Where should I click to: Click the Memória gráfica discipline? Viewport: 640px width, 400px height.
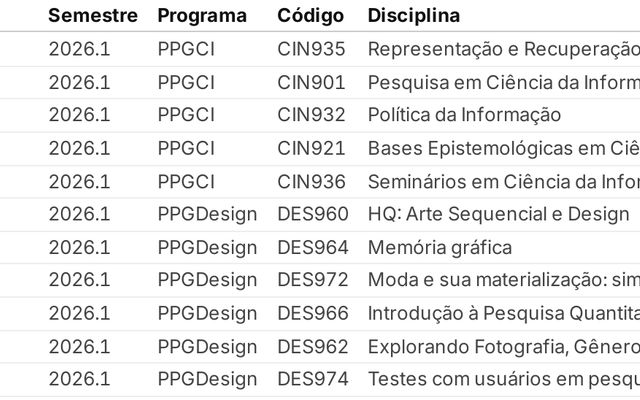point(440,247)
